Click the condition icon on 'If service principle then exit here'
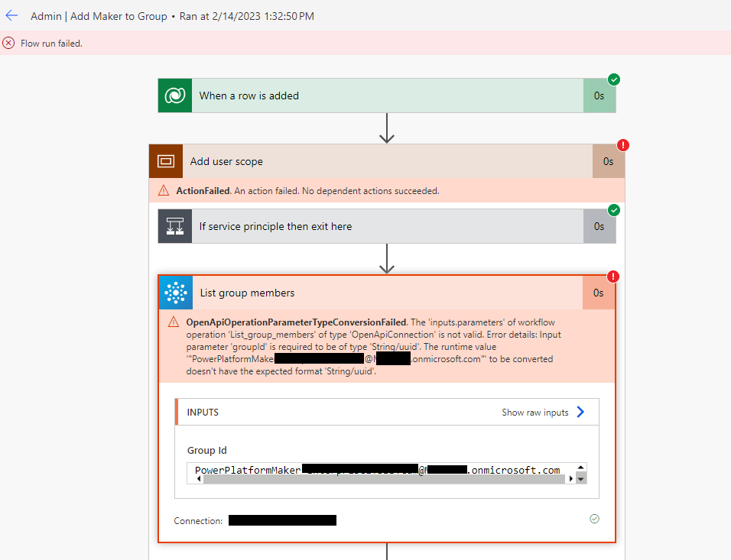 174,225
